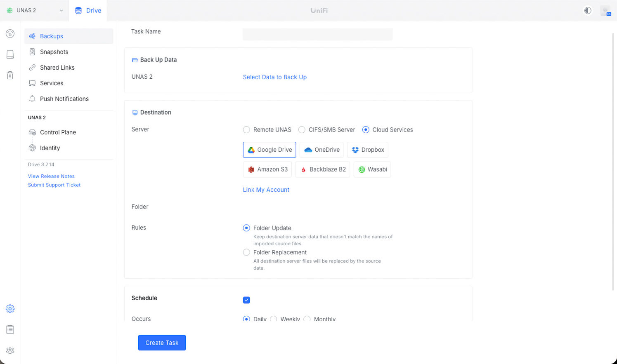Open settings gear icon in left rail

(10, 309)
